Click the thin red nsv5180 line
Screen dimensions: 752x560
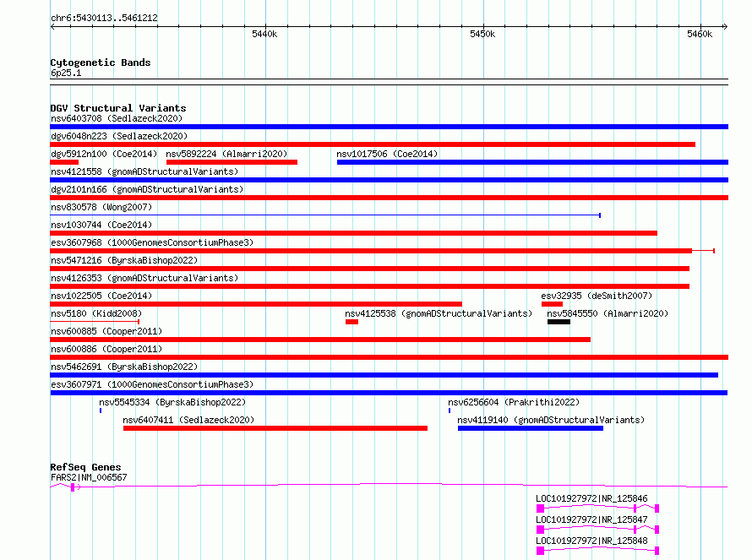point(95,322)
